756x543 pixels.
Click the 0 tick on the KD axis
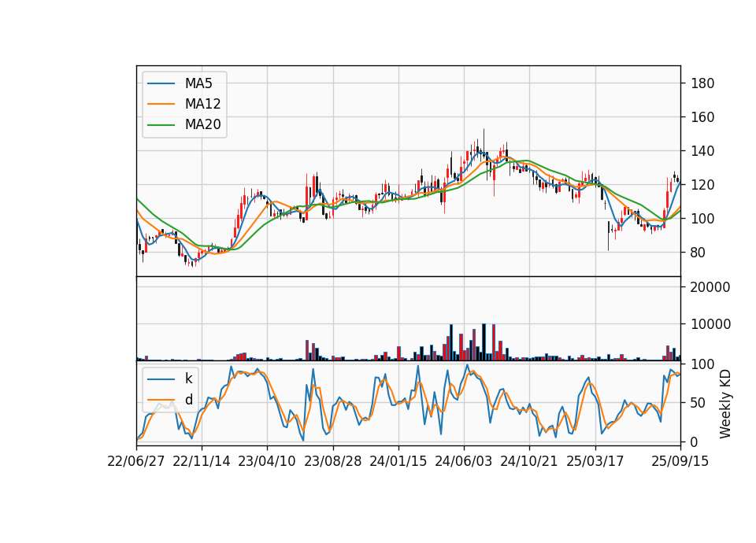coord(695,441)
